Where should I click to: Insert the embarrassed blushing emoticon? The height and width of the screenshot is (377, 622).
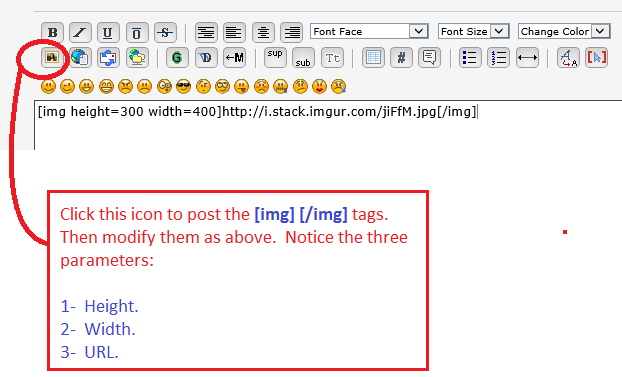pyautogui.click(x=261, y=86)
